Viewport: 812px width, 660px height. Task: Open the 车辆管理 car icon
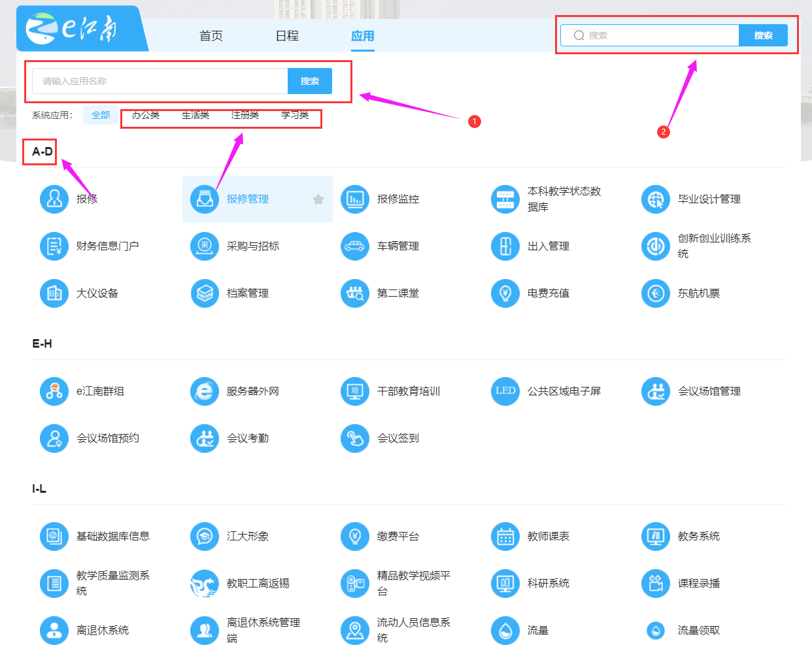pyautogui.click(x=355, y=246)
